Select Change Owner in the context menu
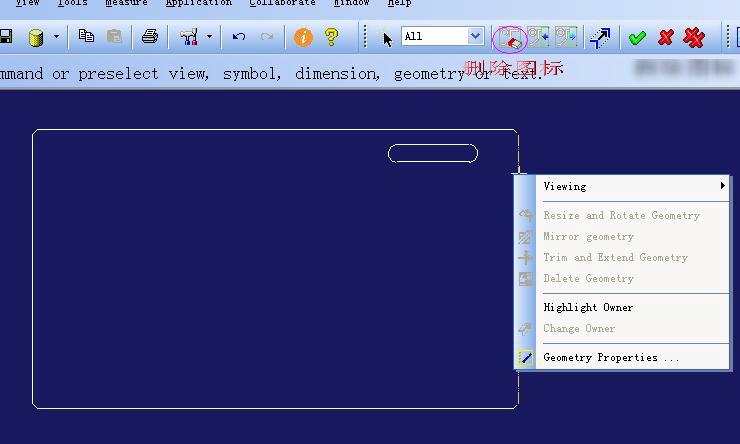The width and height of the screenshot is (740, 444). 622,328
